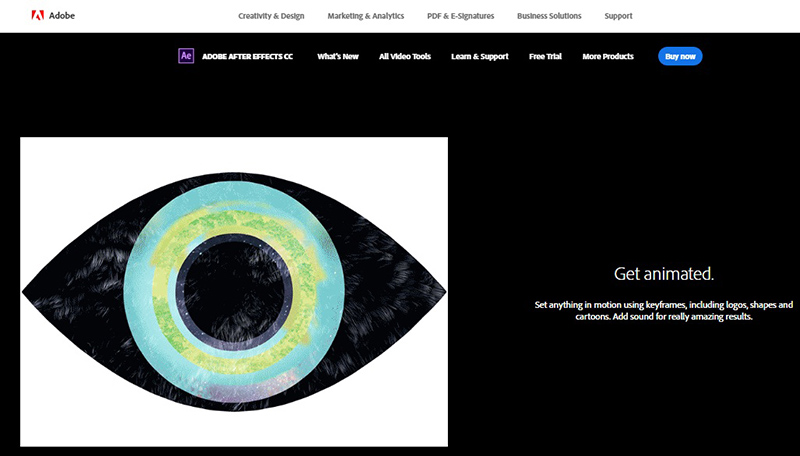This screenshot has height=456, width=800.
Task: Click the Adobe After Effects CC title link
Action: [x=247, y=57]
